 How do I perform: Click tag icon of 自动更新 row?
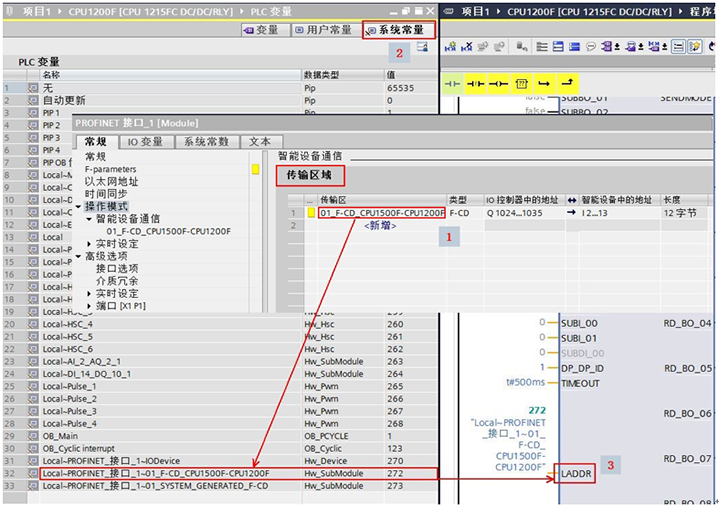tap(33, 100)
